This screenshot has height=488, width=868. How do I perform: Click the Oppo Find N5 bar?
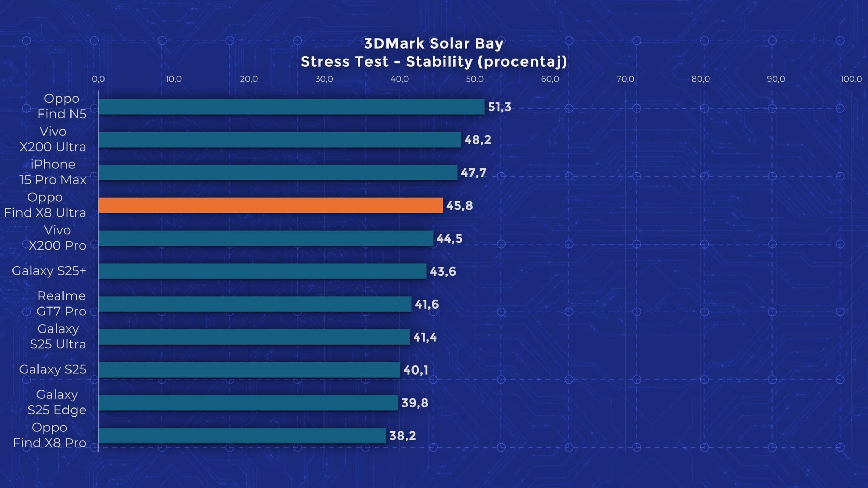pos(291,107)
